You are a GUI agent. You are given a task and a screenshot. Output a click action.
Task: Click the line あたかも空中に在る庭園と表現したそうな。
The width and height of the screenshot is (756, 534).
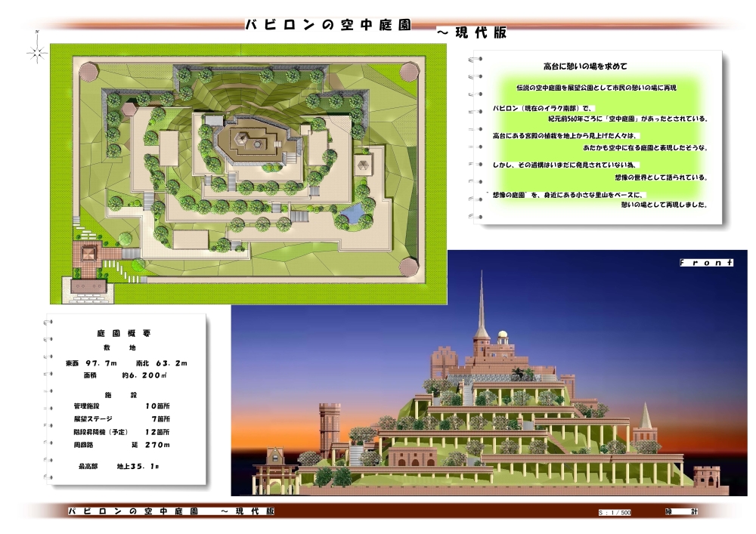point(645,148)
